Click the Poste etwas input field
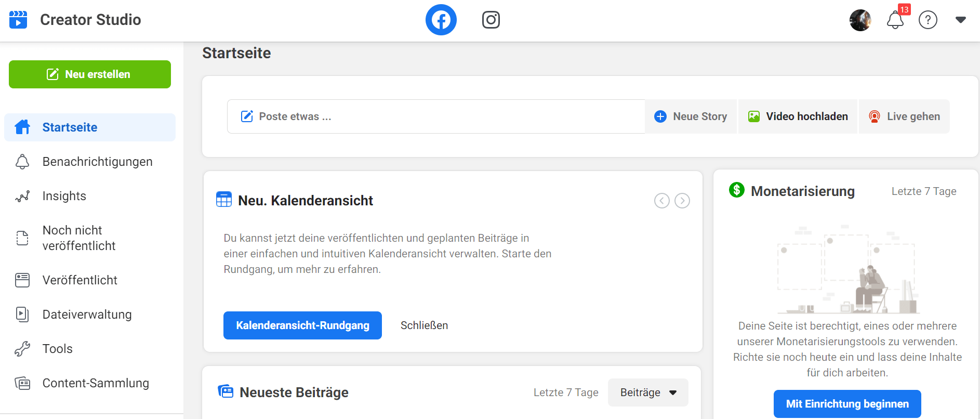 pyautogui.click(x=436, y=116)
